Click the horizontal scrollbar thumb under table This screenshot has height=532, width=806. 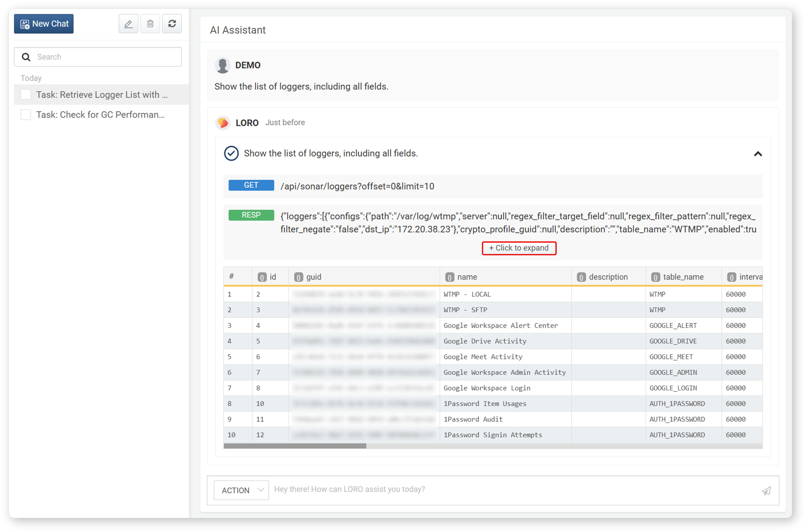pyautogui.click(x=295, y=446)
